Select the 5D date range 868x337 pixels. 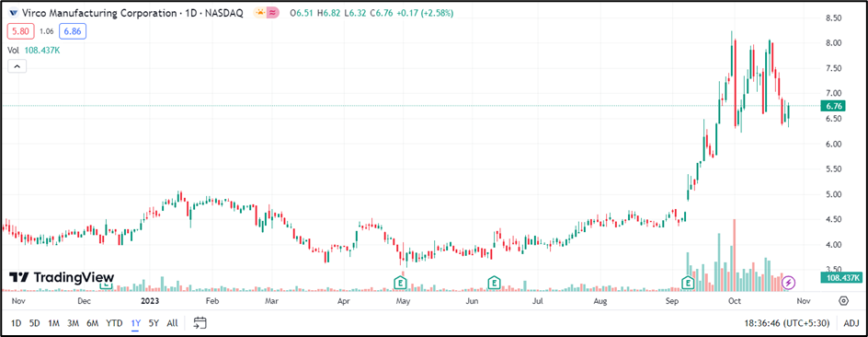pos(35,322)
